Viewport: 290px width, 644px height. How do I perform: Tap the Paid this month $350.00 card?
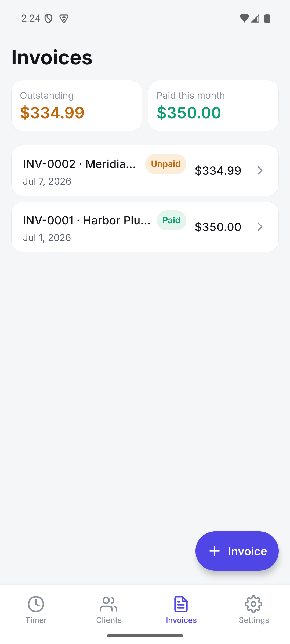213,106
